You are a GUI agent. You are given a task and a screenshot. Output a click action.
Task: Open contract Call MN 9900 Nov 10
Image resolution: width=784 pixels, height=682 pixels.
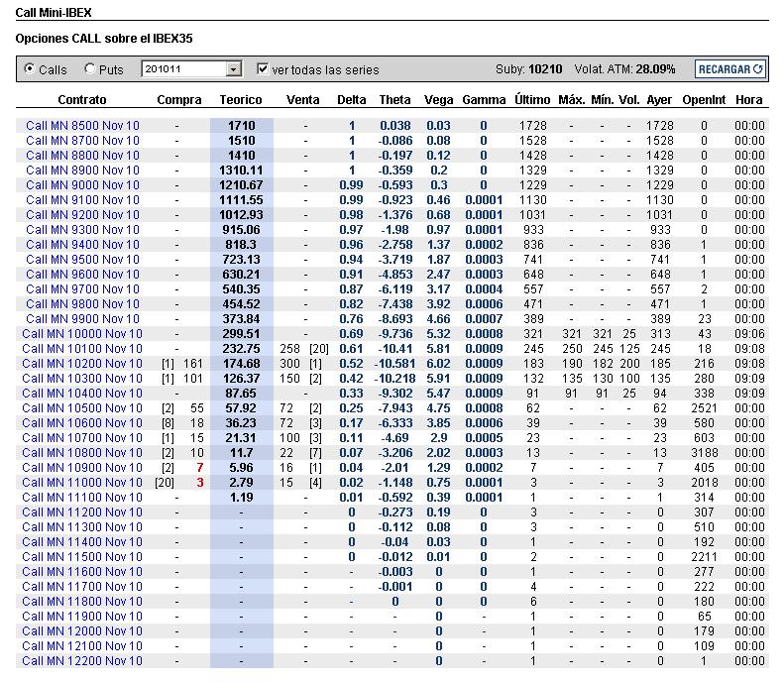tap(82, 319)
